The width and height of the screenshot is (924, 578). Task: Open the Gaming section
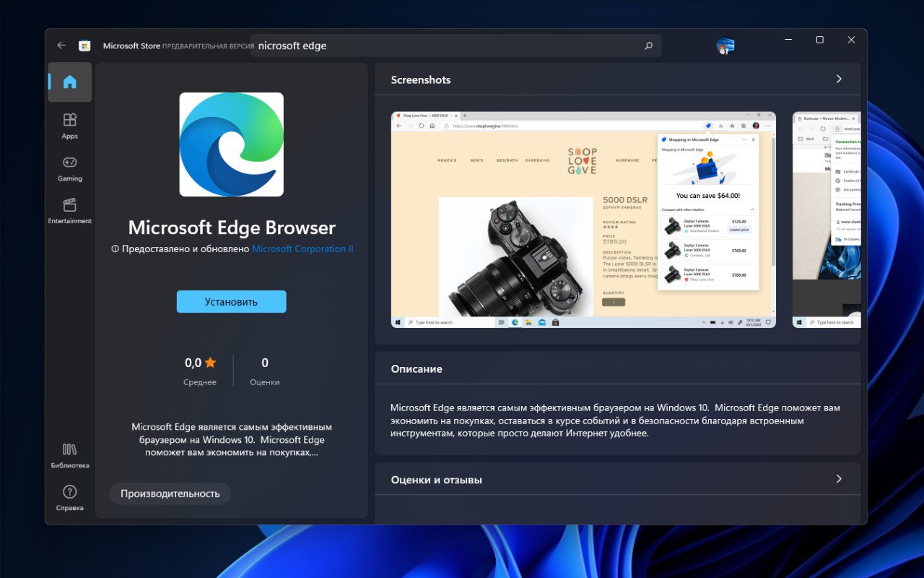pos(70,168)
